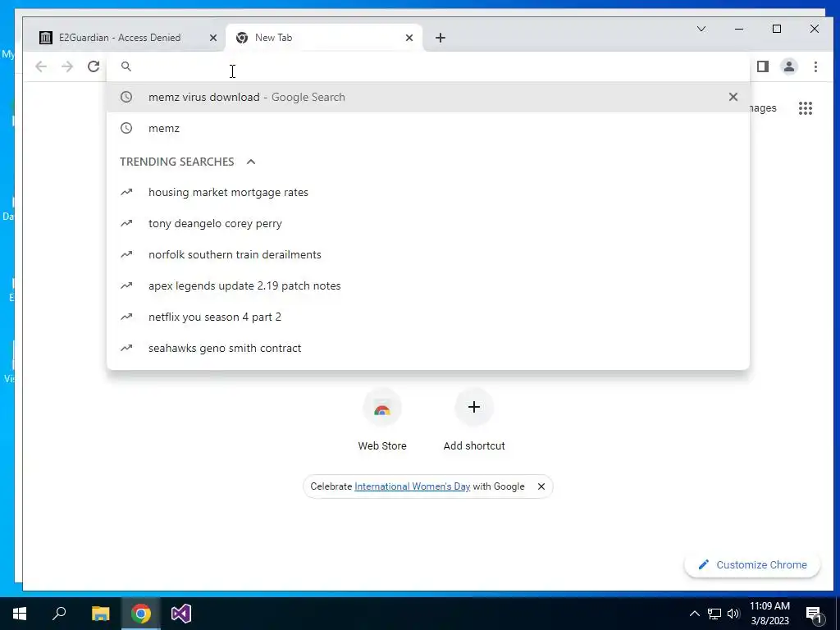Click clock icon beside memz suggestion
The height and width of the screenshot is (630, 840).
pos(126,128)
